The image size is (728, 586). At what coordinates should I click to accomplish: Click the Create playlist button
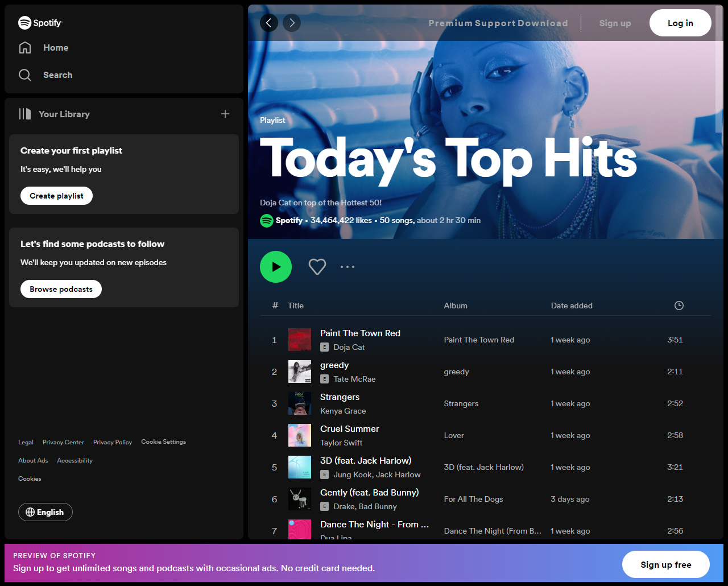coord(57,196)
